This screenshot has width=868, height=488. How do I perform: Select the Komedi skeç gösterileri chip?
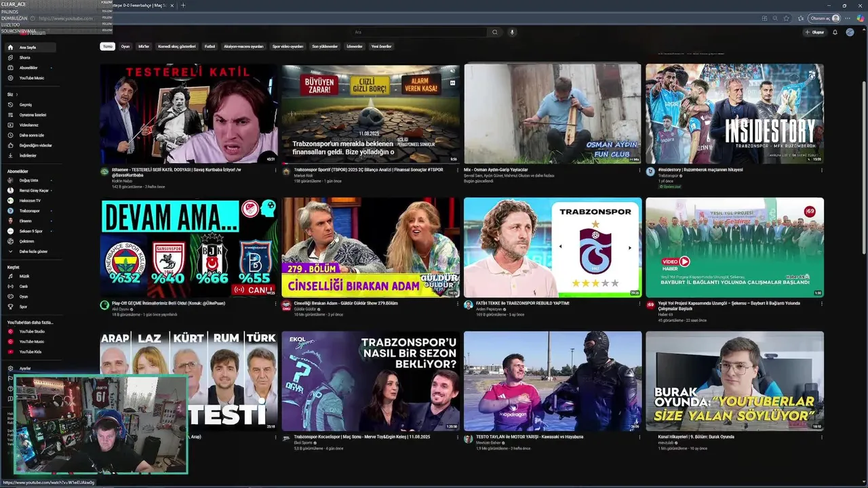(x=177, y=47)
